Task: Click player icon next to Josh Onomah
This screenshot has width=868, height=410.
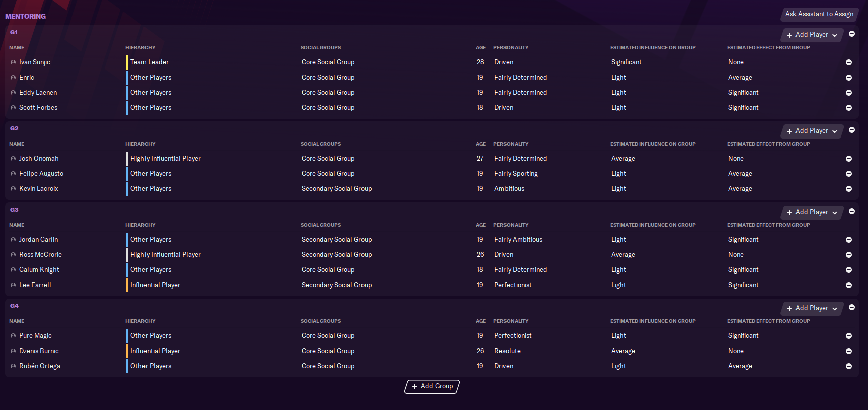Action: click(13, 159)
